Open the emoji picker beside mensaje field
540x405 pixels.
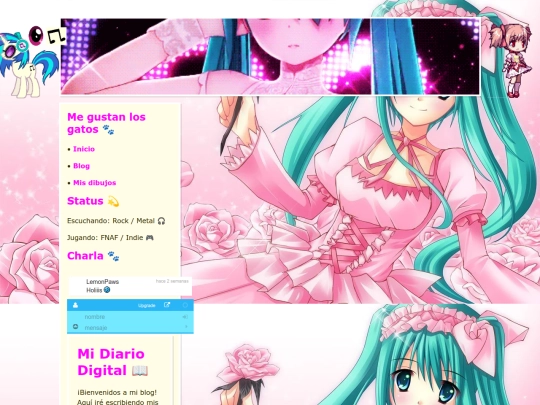(75, 326)
